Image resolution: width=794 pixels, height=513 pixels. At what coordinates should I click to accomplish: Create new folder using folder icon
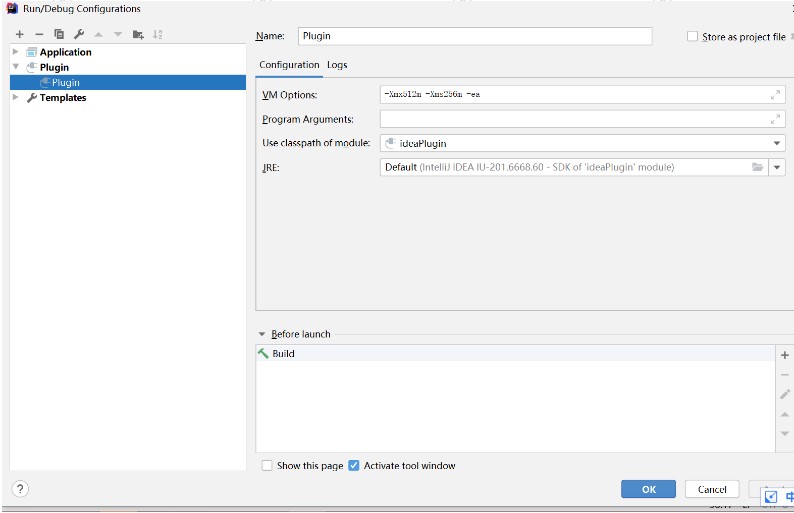[x=138, y=34]
